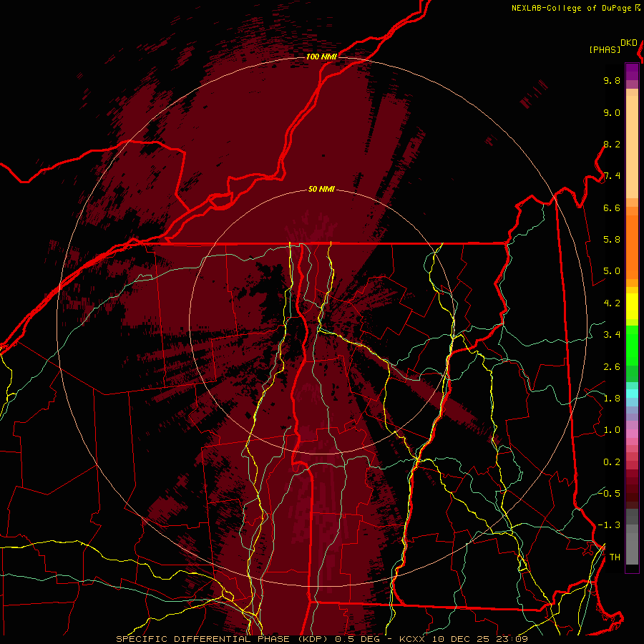Click the 1.0 value on the color scale
The height and width of the screenshot is (644, 644).
pos(612,430)
